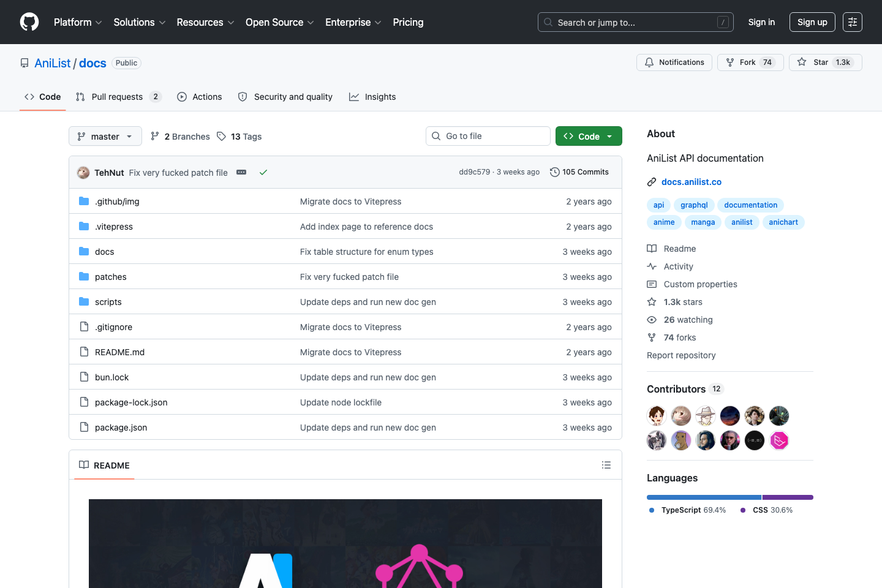Click the graphql topic tag
882x588 pixels.
point(693,205)
